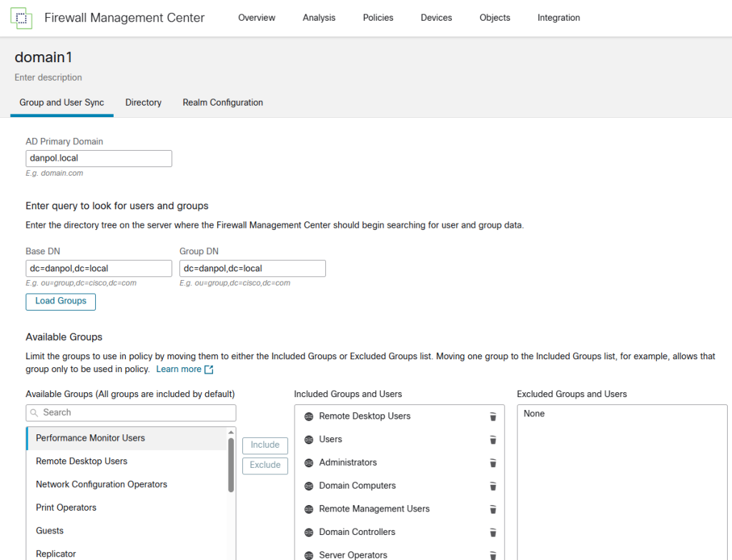Click the Enter description field
Screen dimensions: 732x560
pos(48,77)
